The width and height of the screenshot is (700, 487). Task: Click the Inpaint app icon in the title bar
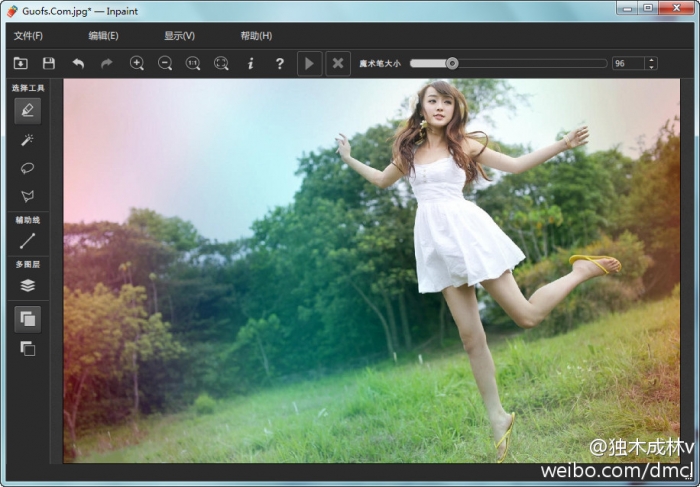(12, 11)
